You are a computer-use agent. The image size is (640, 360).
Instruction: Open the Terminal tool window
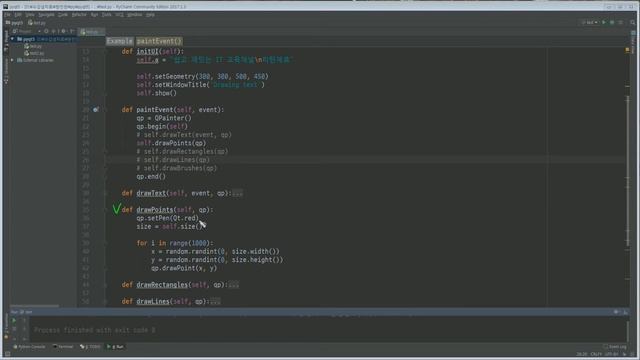63,347
